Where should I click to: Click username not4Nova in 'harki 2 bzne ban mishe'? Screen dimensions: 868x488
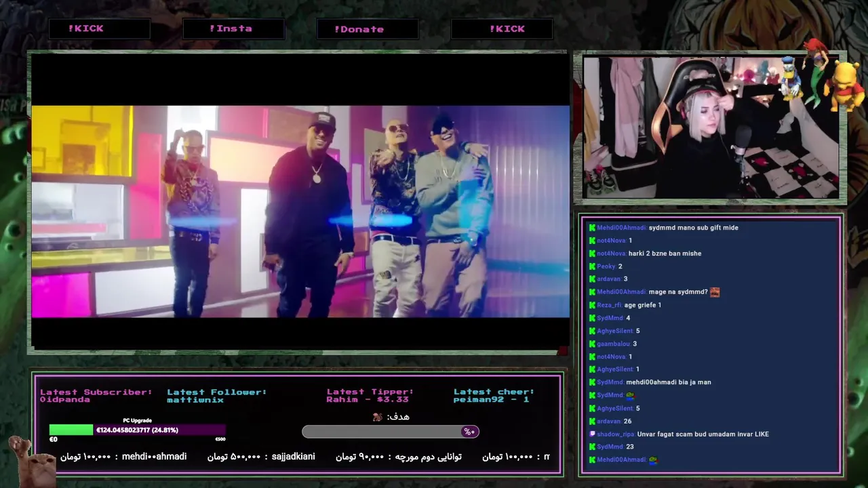(x=612, y=253)
